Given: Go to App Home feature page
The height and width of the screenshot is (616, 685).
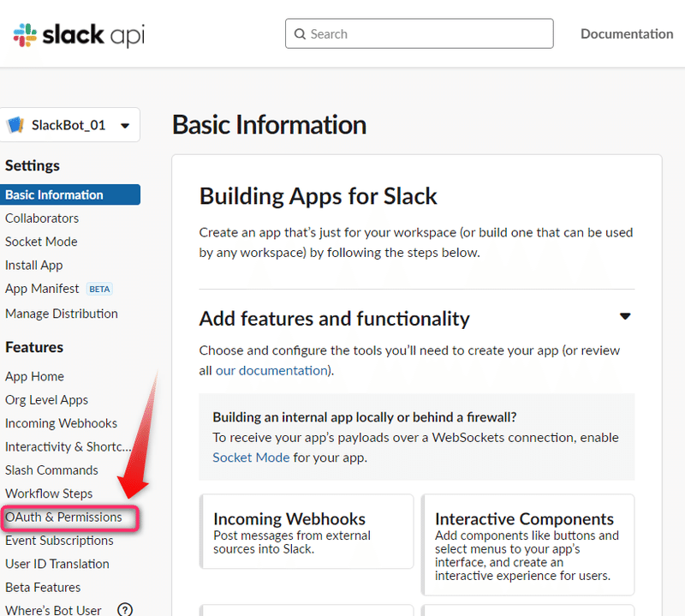Looking at the screenshot, I should click(x=34, y=376).
